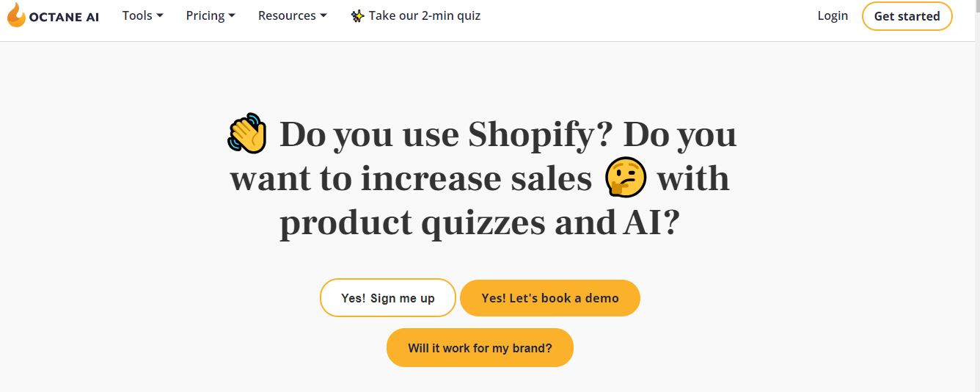Screen dimensions: 980x392
Task: Click the Octane AI flame logo icon
Action: point(16,15)
